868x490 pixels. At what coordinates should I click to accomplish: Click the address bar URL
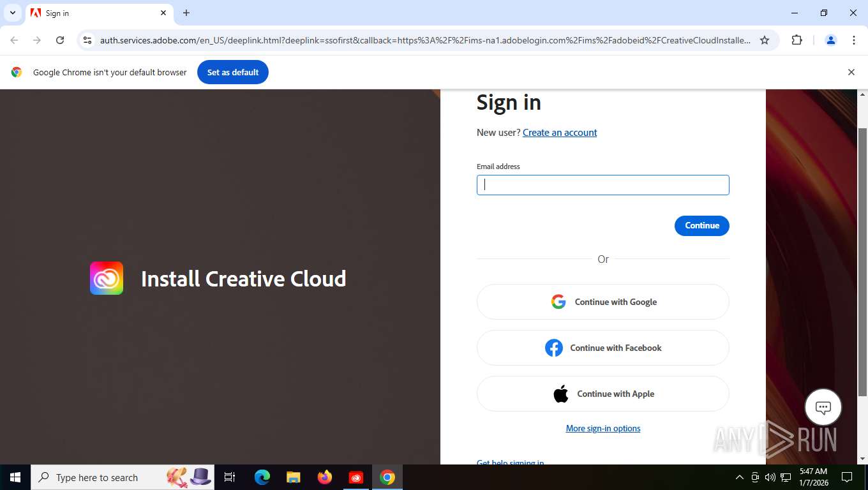pos(425,40)
